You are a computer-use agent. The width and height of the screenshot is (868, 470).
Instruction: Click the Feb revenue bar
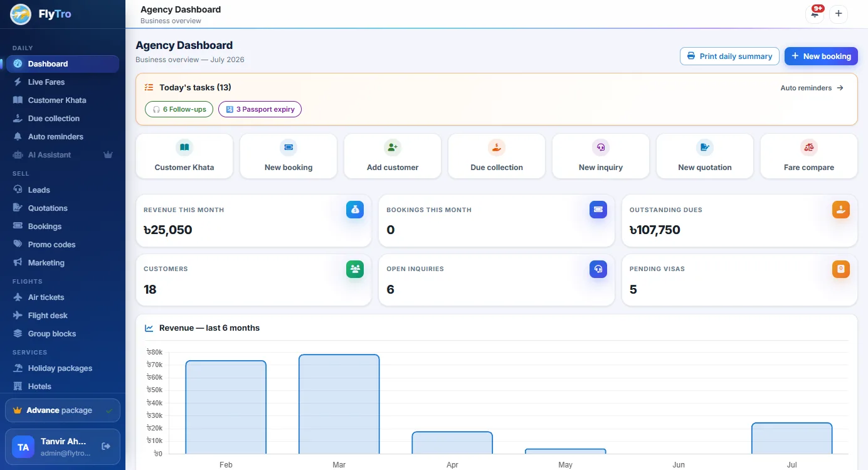pos(226,407)
